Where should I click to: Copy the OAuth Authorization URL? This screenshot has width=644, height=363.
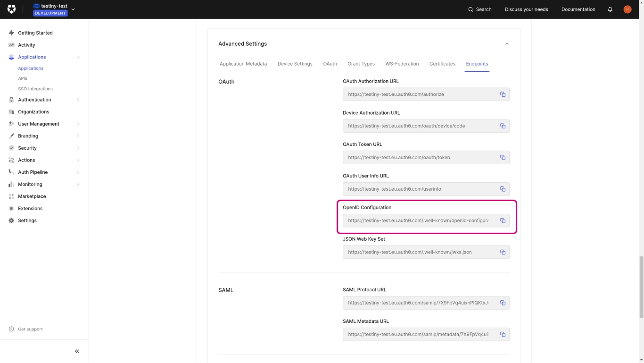[503, 94]
